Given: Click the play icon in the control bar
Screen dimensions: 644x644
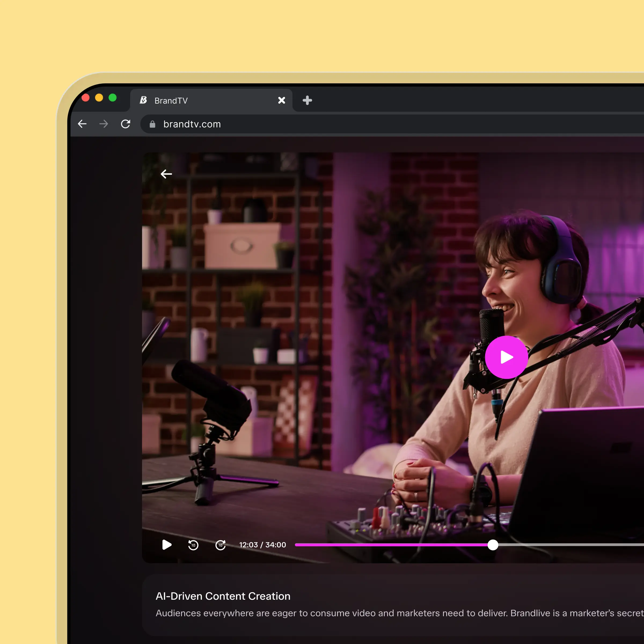Looking at the screenshot, I should coord(167,545).
